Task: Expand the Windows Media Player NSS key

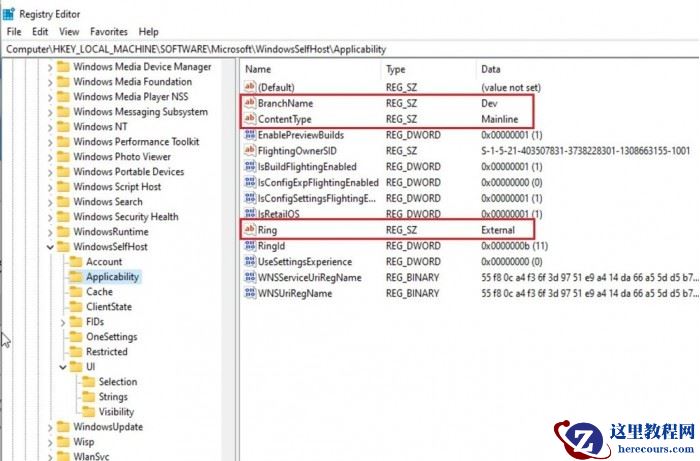Action: click(x=50, y=97)
